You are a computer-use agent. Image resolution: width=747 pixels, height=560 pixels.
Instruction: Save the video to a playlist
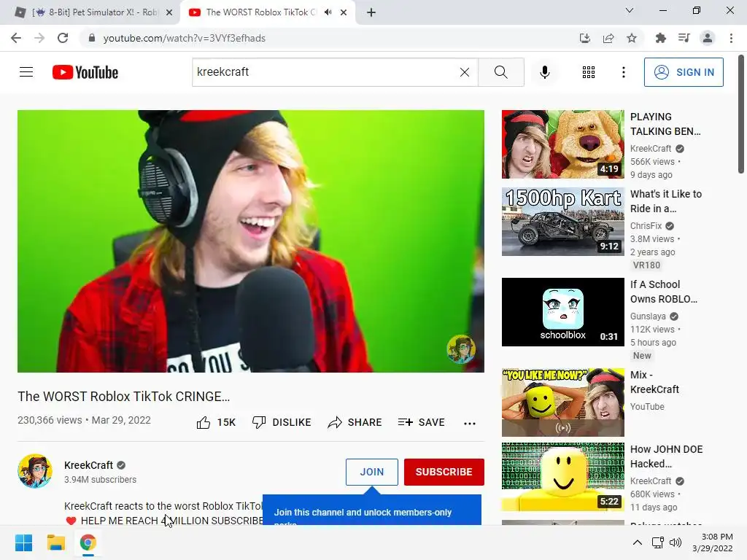421,422
